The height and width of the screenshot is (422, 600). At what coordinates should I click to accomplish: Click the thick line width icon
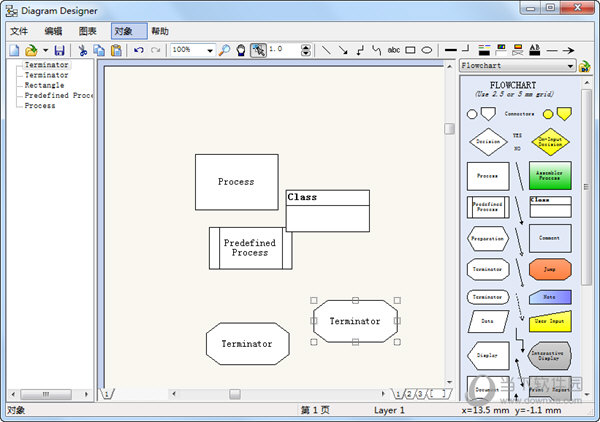point(451,50)
